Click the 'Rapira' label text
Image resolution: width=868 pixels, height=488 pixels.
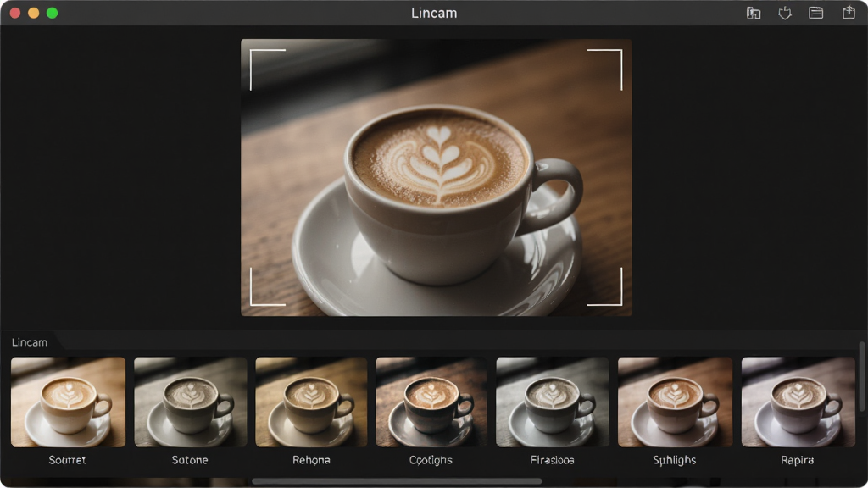[797, 460]
